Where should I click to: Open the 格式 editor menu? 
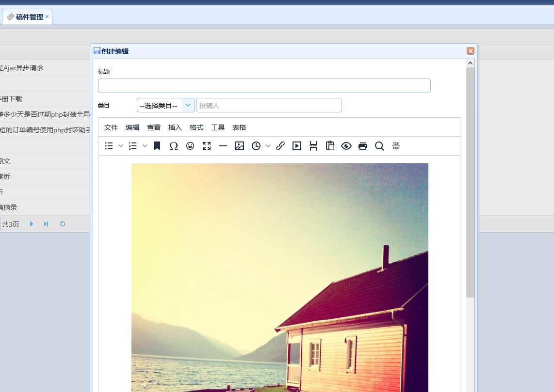(196, 128)
